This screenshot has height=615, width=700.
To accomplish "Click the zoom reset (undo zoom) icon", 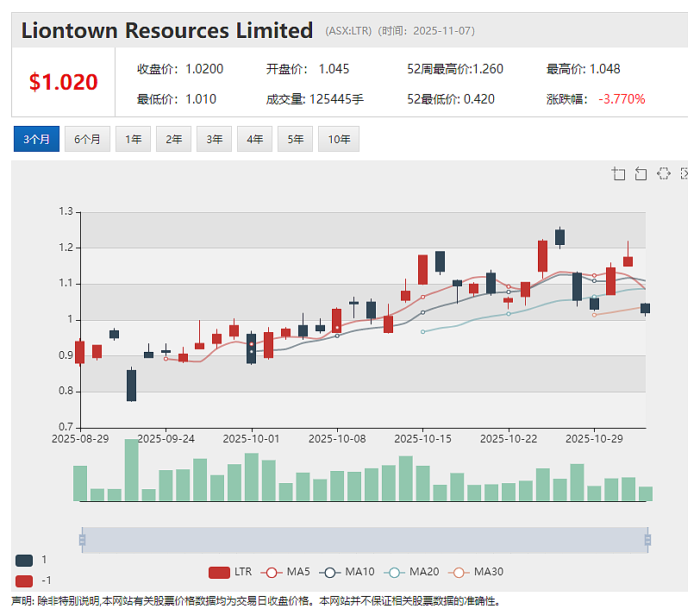I will (x=641, y=173).
